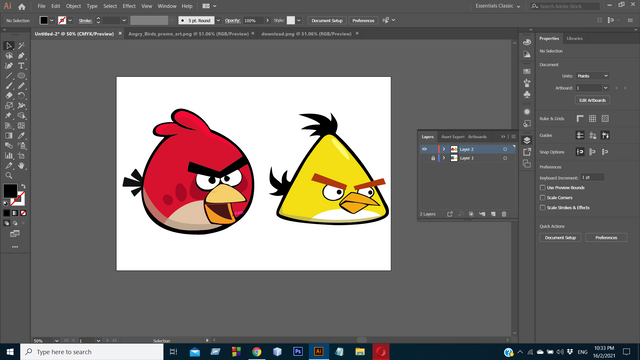Switch to Asset Export tab
The height and width of the screenshot is (360, 640).
[x=453, y=137]
